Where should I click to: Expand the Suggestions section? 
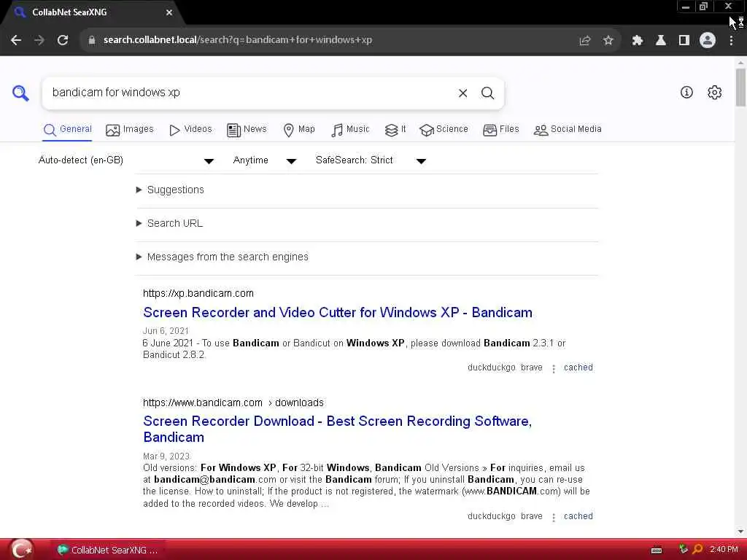pos(170,190)
